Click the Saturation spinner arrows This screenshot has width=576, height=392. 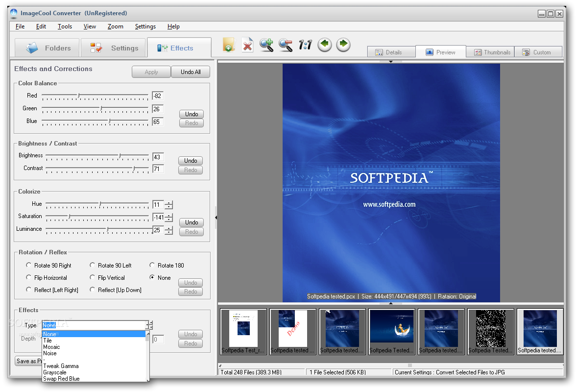(x=168, y=218)
